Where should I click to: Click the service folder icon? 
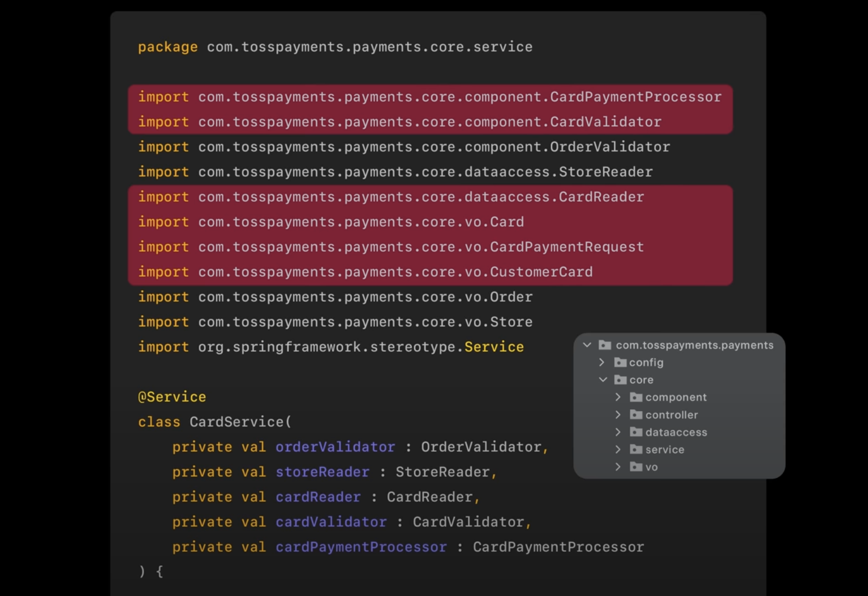(x=636, y=450)
